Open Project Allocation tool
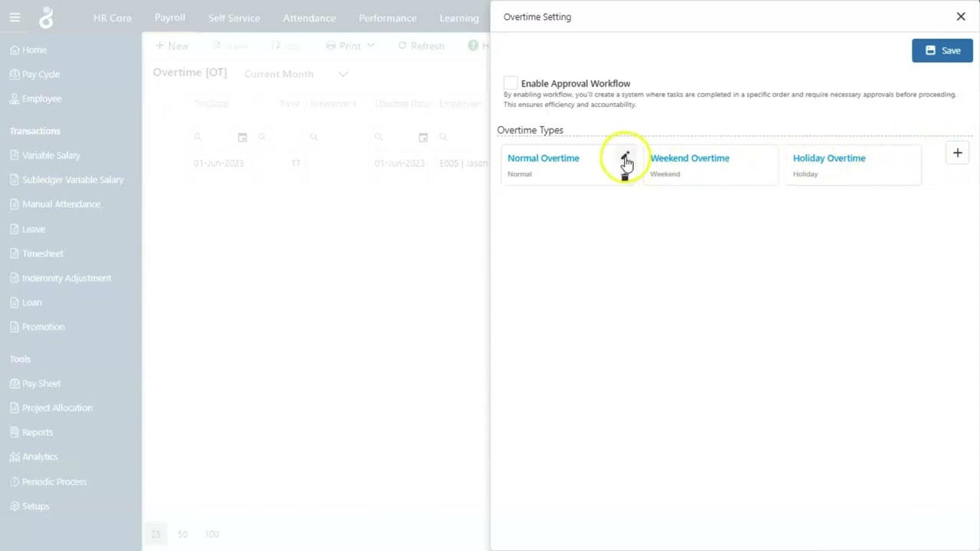 (51, 408)
